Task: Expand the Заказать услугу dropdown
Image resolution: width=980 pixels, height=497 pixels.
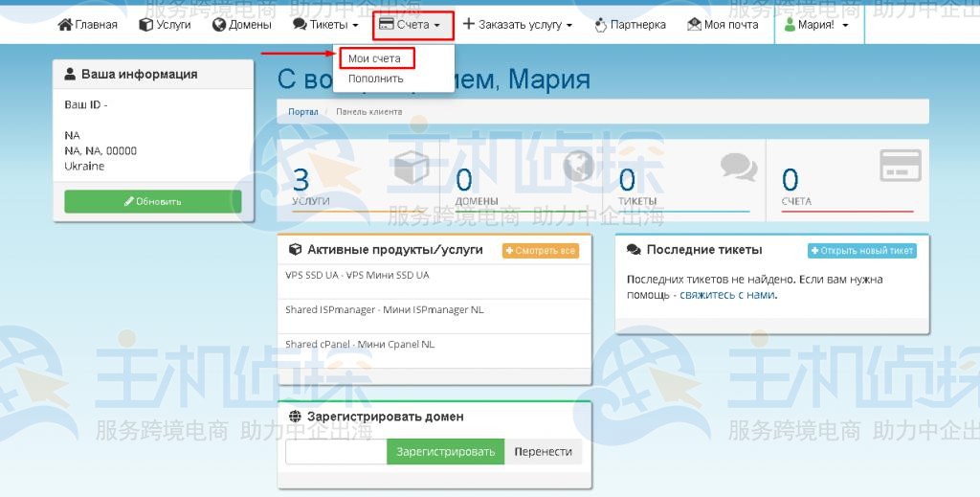Action: point(518,25)
